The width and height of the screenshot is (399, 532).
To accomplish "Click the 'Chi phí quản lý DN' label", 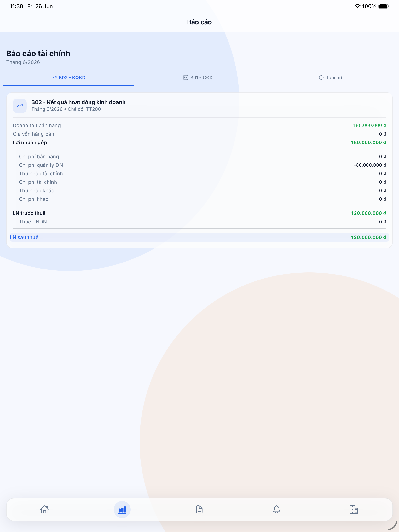I will (41, 165).
